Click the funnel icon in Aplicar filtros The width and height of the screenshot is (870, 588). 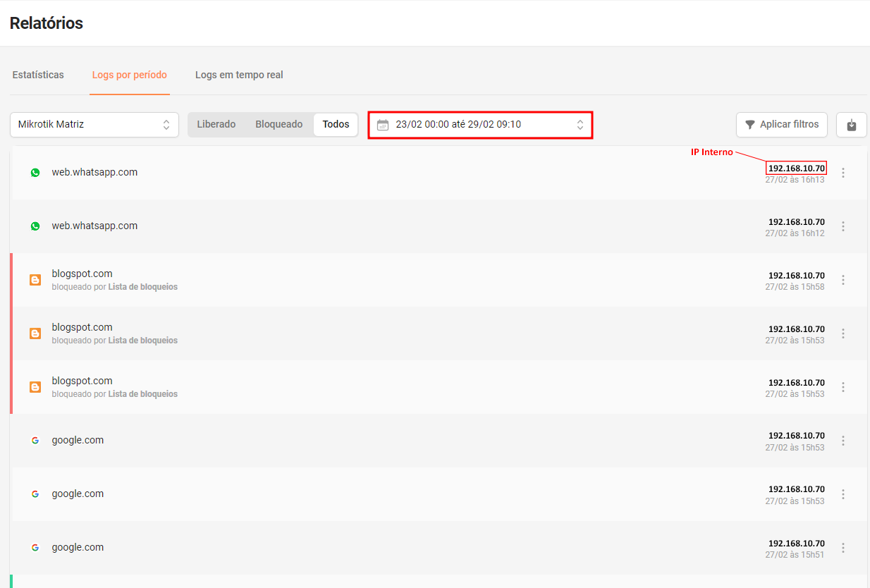click(x=750, y=125)
